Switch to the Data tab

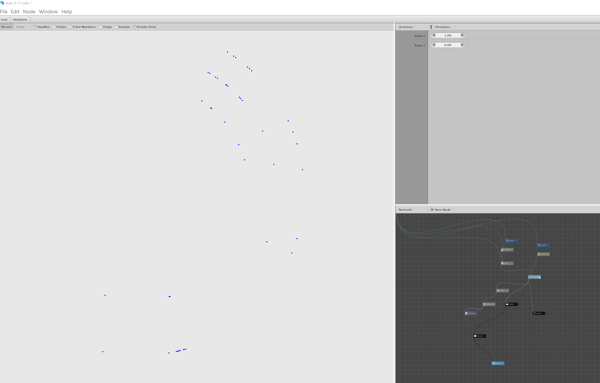point(20,27)
